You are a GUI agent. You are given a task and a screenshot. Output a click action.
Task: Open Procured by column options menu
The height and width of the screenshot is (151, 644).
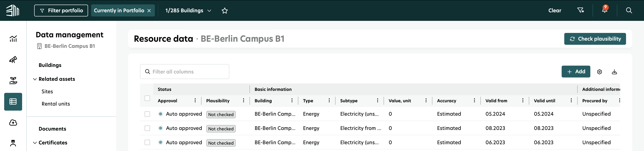click(x=619, y=101)
